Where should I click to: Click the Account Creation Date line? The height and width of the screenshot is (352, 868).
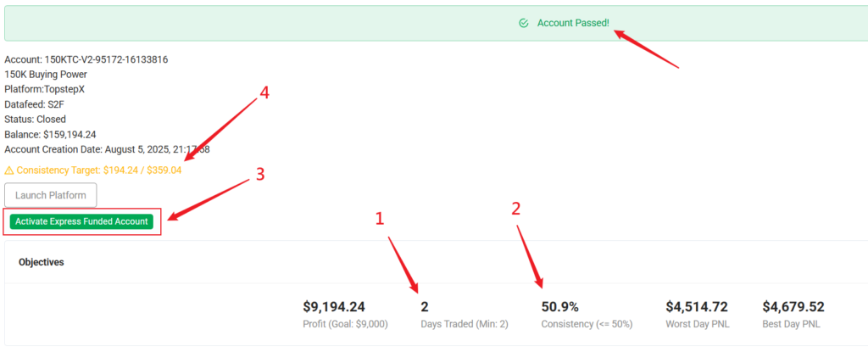tap(107, 149)
